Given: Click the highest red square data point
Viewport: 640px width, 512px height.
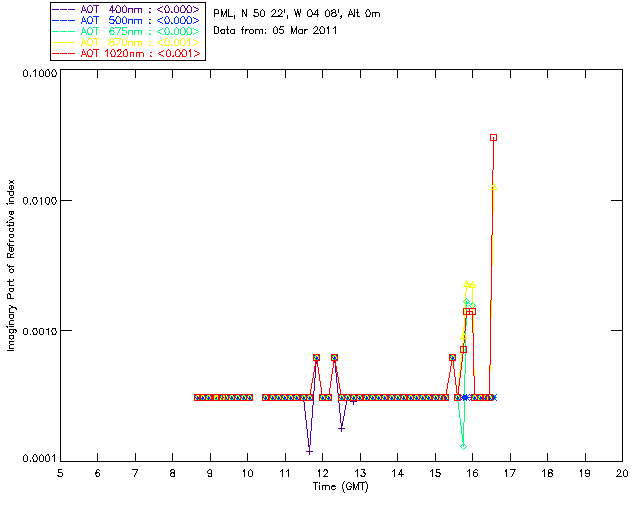Looking at the screenshot, I should pyautogui.click(x=493, y=138).
